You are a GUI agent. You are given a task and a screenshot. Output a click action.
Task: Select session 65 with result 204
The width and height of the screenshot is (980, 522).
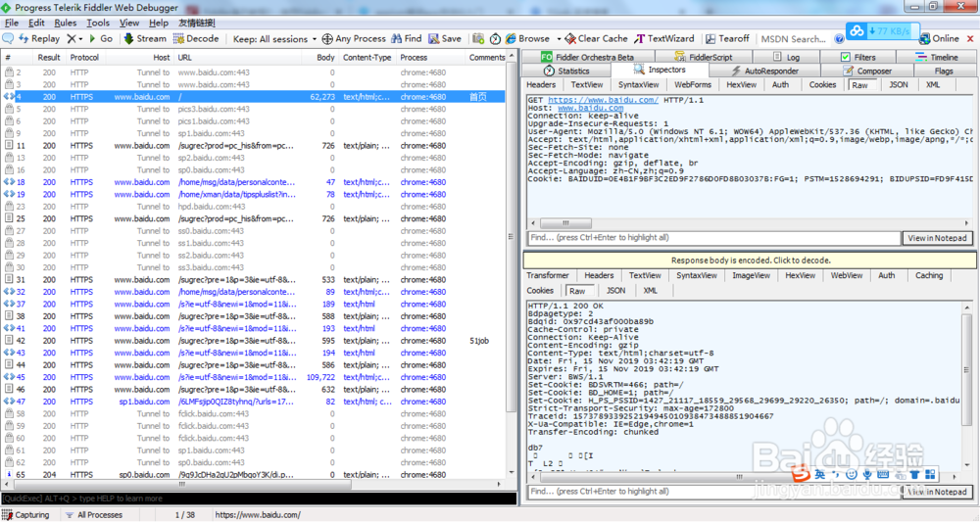pyautogui.click(x=255, y=475)
